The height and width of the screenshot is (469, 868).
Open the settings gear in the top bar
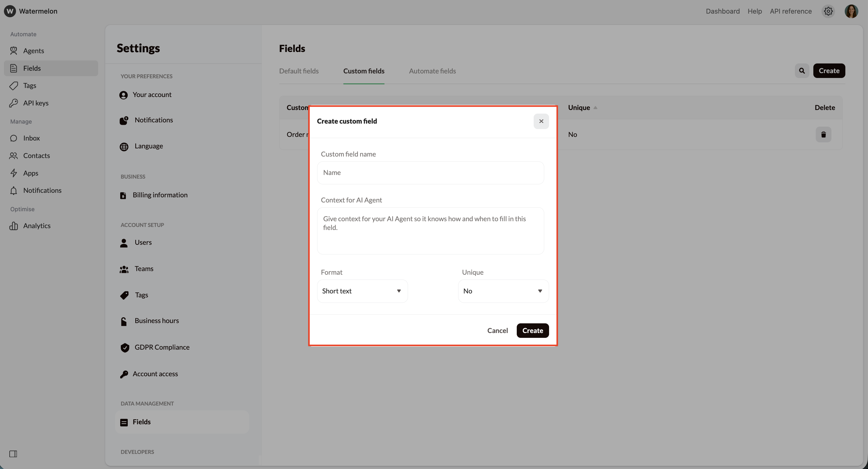click(x=828, y=11)
